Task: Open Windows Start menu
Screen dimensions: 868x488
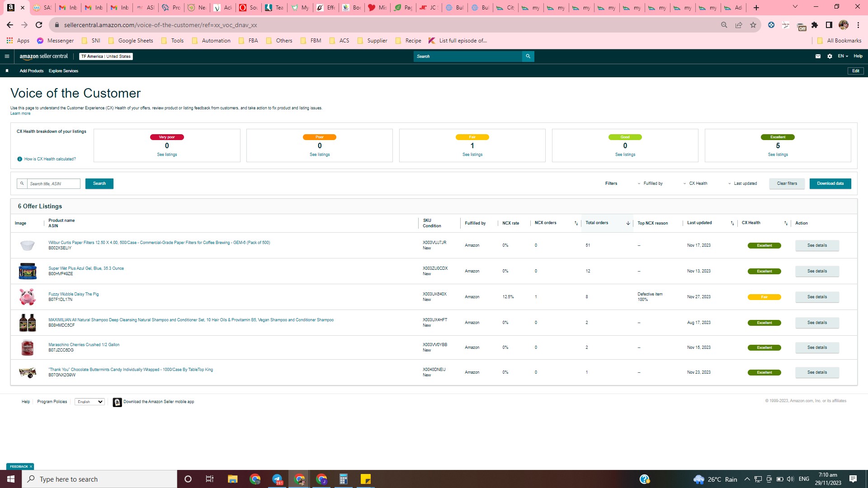Action: coord(11,479)
